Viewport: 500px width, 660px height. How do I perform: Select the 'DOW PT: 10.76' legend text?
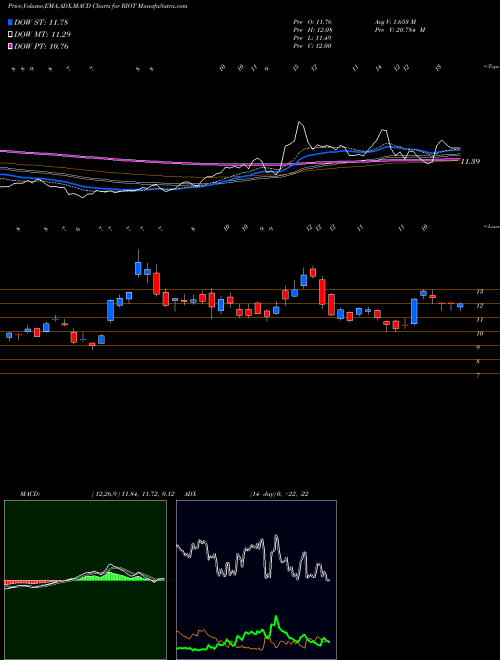(41, 46)
